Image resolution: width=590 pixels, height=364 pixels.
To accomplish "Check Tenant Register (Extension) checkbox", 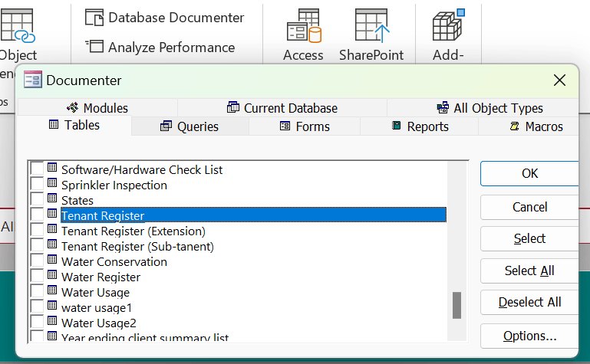I will click(37, 230).
